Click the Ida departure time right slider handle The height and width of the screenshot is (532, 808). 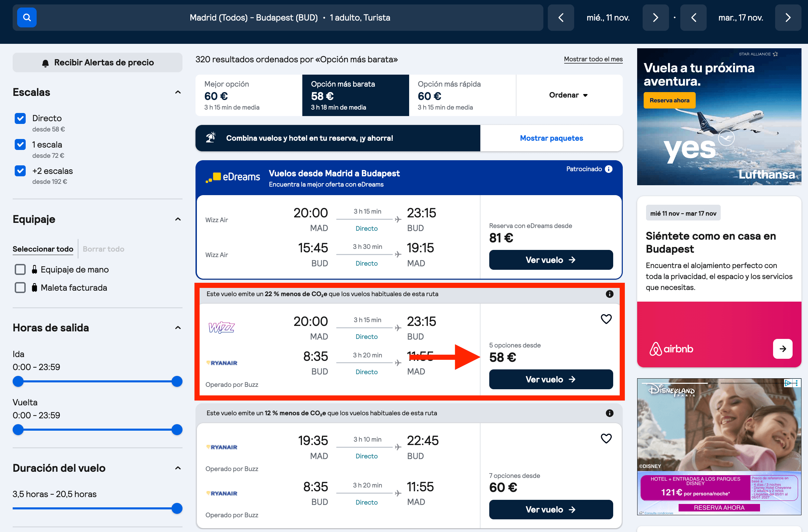coord(177,381)
